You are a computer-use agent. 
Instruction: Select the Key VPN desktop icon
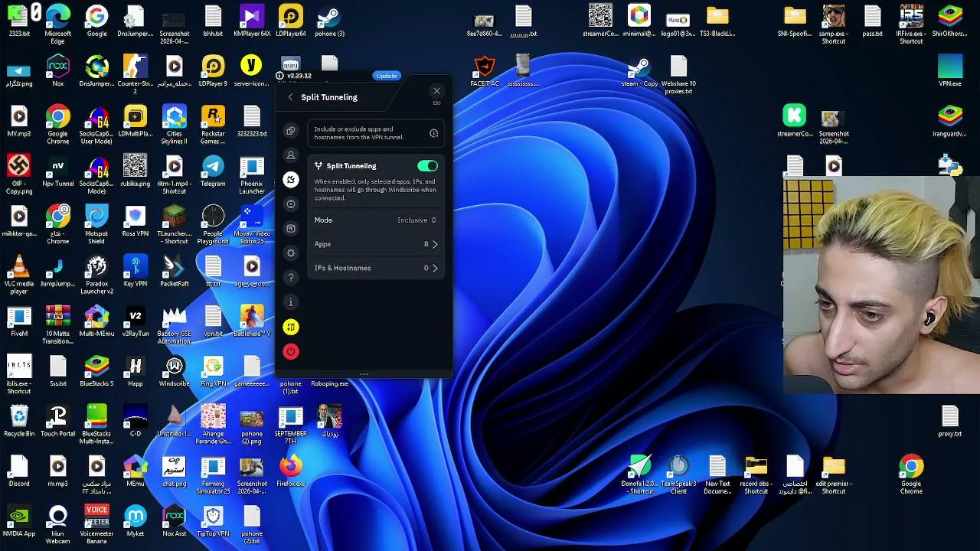click(136, 270)
